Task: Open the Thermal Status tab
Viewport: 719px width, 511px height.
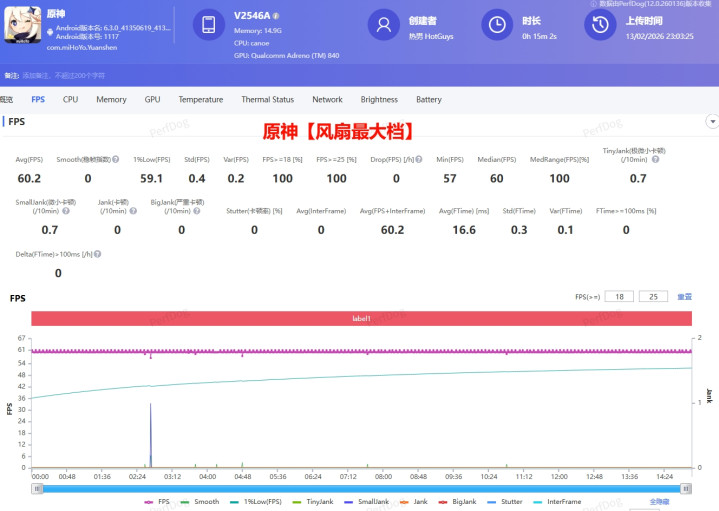Action: click(x=267, y=100)
